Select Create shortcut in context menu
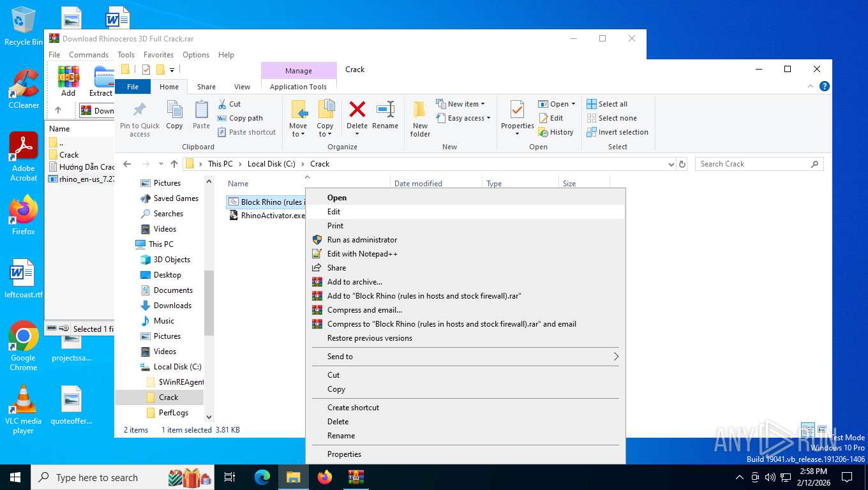 pos(465,408)
